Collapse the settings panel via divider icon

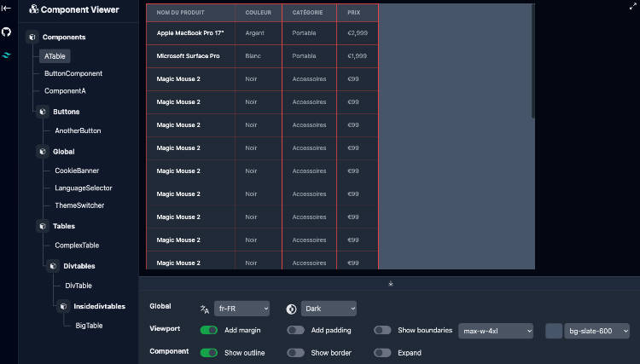[x=389, y=283]
